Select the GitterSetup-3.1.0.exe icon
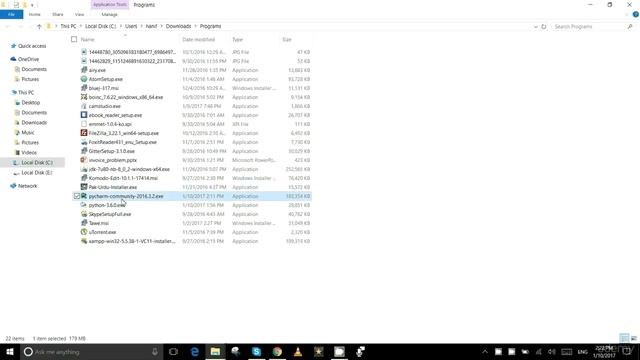The width and height of the screenshot is (640, 360). [84, 151]
